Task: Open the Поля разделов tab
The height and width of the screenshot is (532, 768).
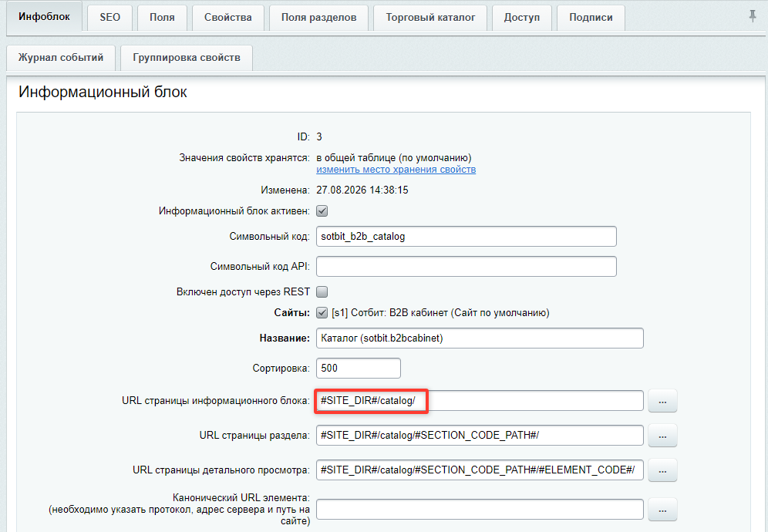Action: click(x=319, y=17)
